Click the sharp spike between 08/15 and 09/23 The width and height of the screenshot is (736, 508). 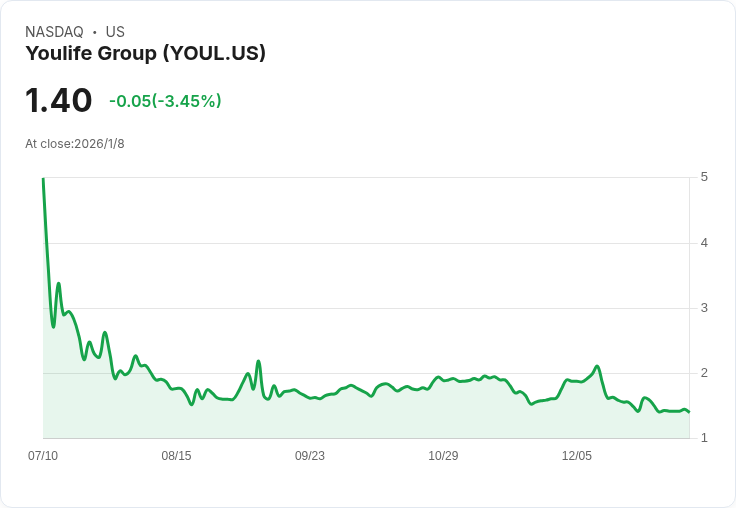click(x=258, y=361)
